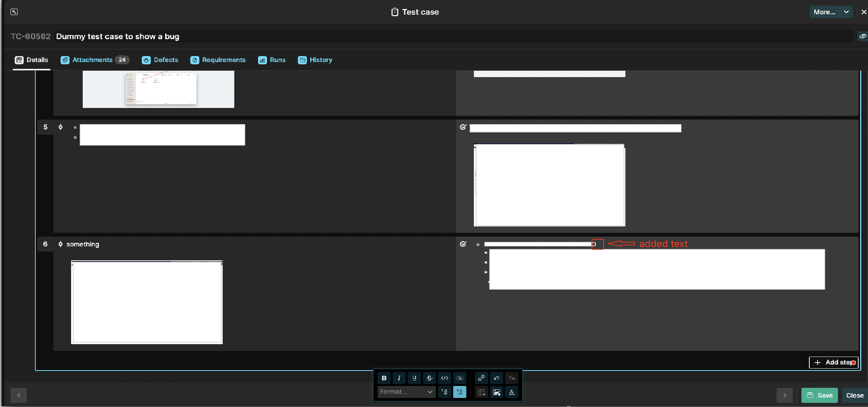The image size is (868, 407).
Task: Open the step 6 action image thumbnail
Action: click(x=147, y=302)
